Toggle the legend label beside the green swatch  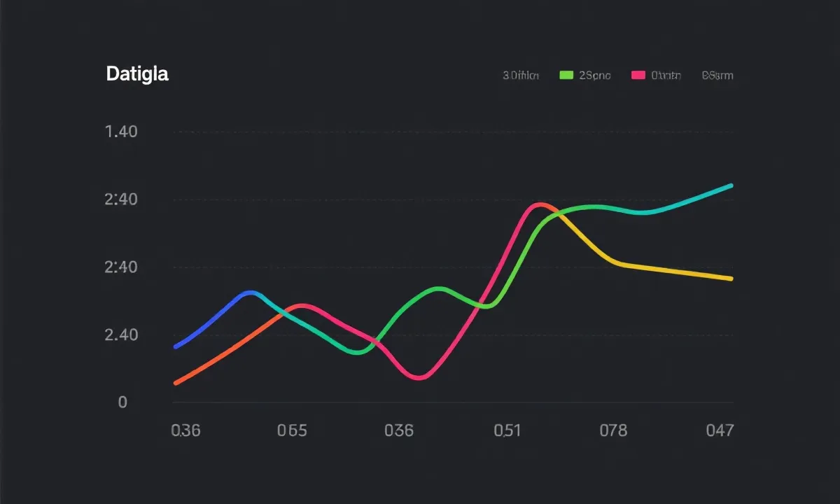pyautogui.click(x=595, y=76)
